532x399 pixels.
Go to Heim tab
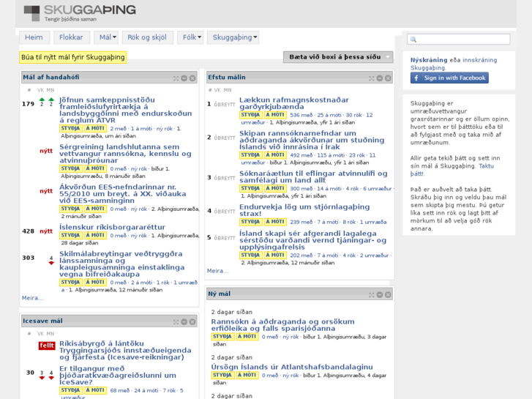tap(34, 37)
